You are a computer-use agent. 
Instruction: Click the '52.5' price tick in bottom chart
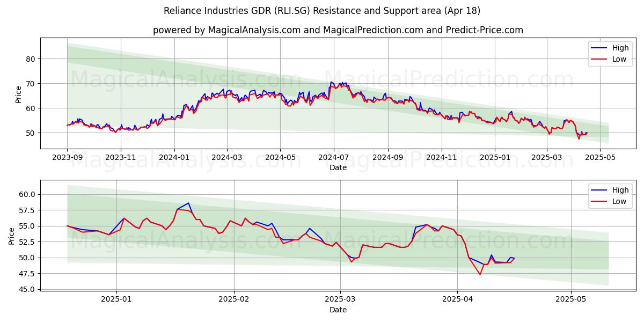point(28,242)
